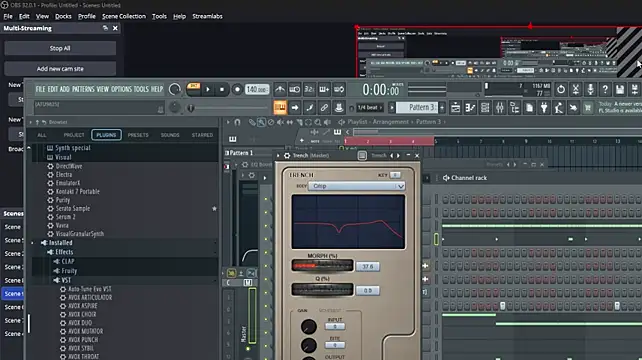Select the Serum 2 plugin in browser
The height and width of the screenshot is (360, 642).
point(66,217)
